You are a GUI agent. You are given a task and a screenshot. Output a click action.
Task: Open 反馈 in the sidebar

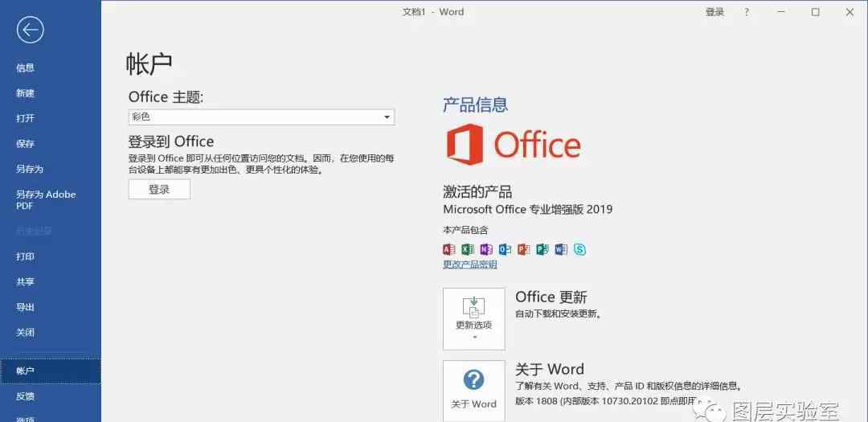click(26, 396)
